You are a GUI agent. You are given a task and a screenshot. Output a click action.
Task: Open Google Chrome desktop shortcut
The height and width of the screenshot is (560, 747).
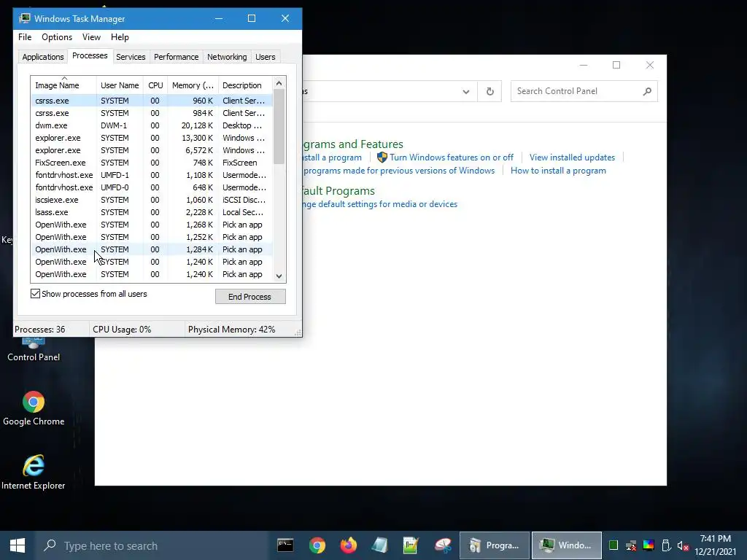click(34, 409)
